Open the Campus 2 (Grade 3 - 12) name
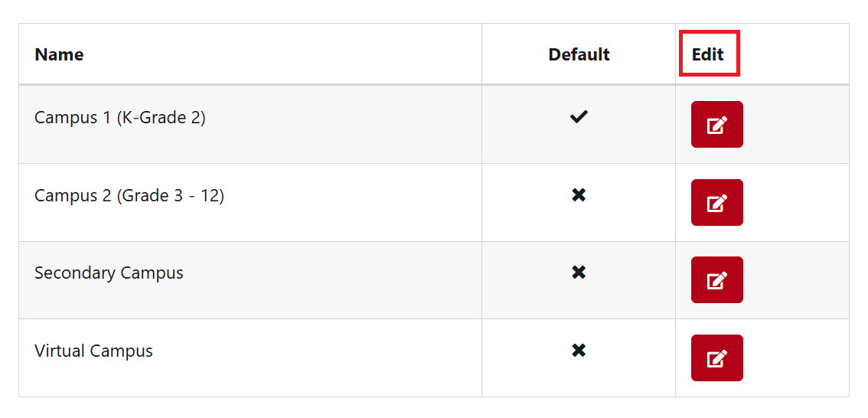The image size is (868, 418). [x=129, y=196]
